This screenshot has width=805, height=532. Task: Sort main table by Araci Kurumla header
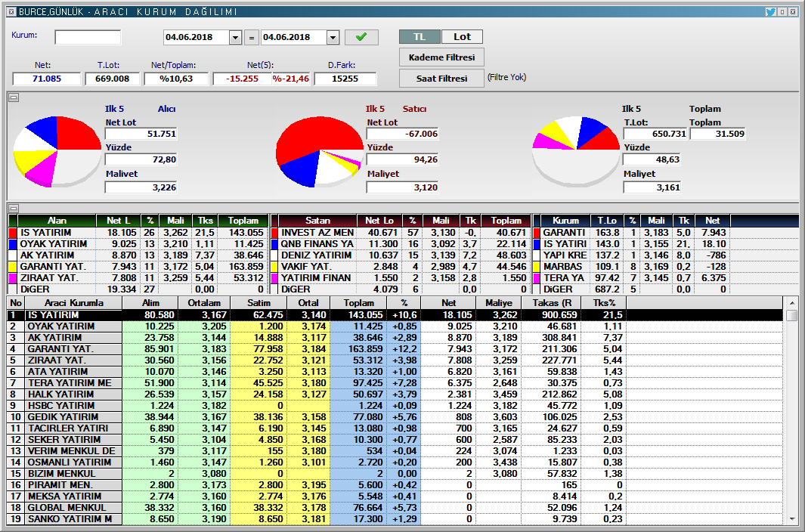click(73, 303)
